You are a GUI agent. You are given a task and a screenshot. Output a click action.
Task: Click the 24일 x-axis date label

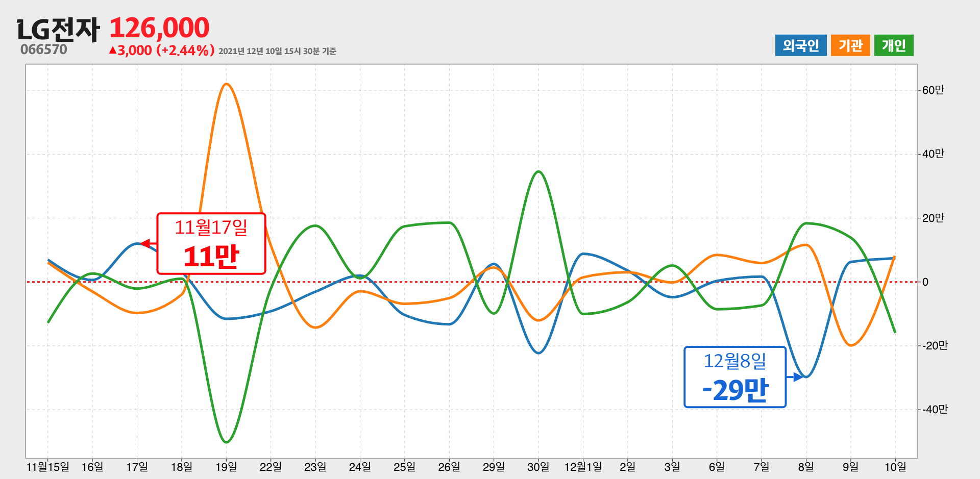(360, 467)
